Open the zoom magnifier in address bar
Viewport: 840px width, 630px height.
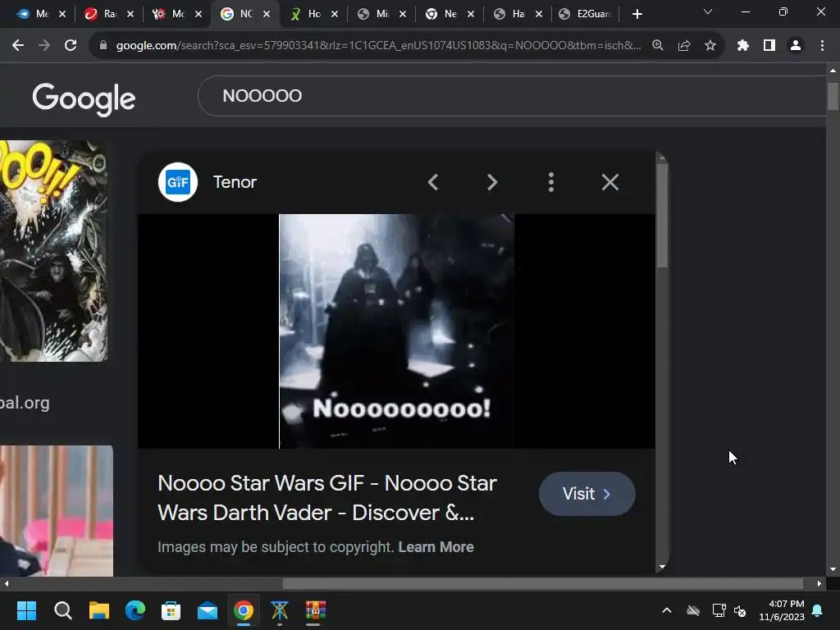click(x=657, y=46)
